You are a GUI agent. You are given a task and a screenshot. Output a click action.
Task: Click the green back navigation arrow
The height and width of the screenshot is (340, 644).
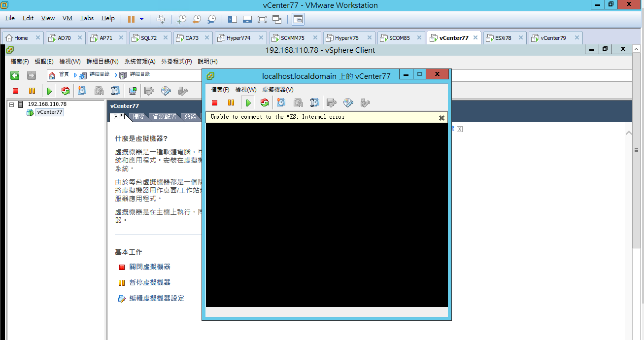point(15,75)
